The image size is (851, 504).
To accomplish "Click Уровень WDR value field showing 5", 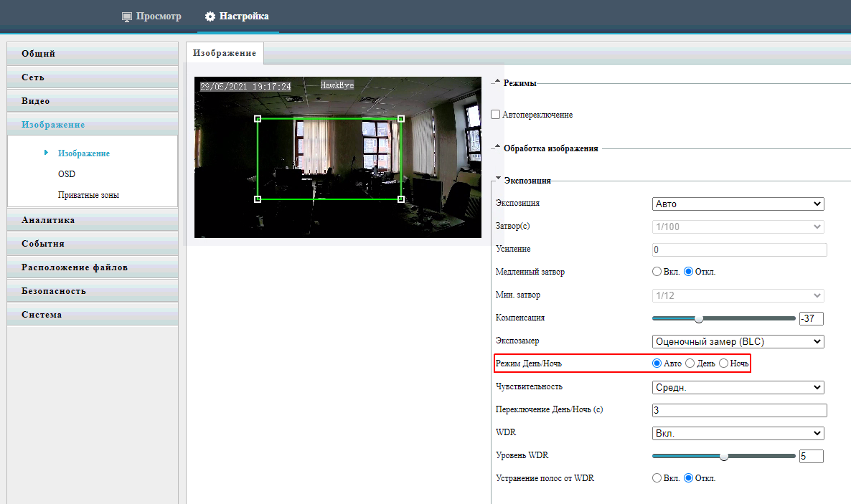I will pos(812,456).
